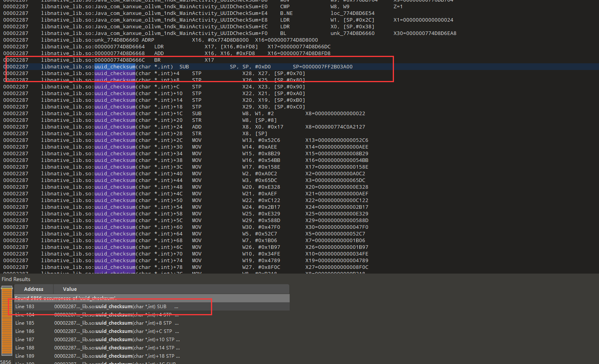599x364 pixels.
Task: Click X8=0000000000000022 on the +1C SUB line
Action: (335, 113)
